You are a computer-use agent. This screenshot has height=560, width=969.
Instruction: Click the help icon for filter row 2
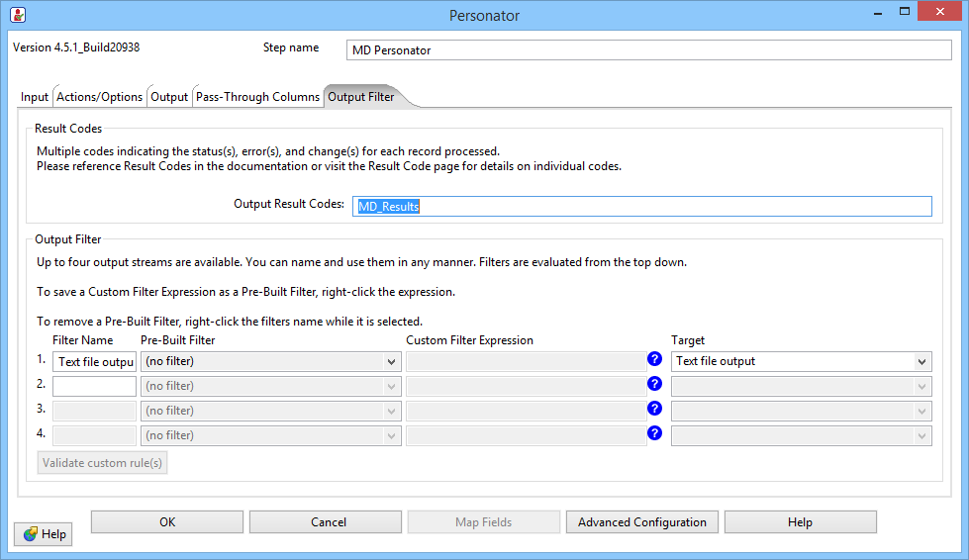(x=654, y=384)
